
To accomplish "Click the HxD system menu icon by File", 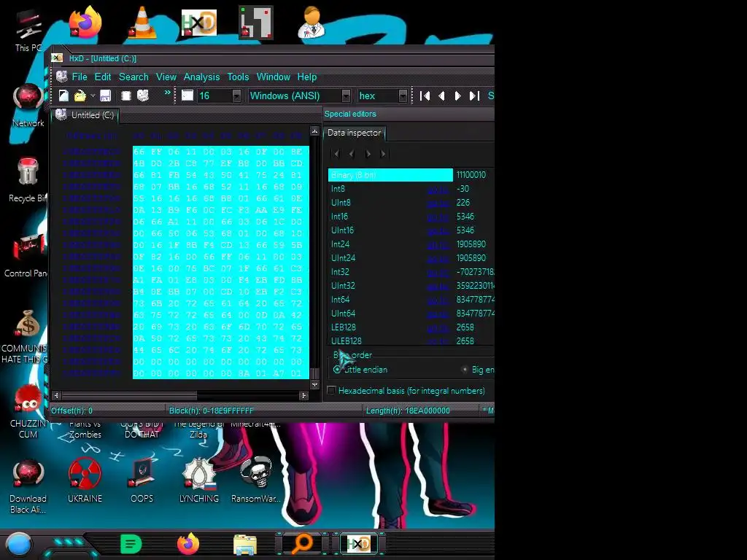I will tap(61, 76).
